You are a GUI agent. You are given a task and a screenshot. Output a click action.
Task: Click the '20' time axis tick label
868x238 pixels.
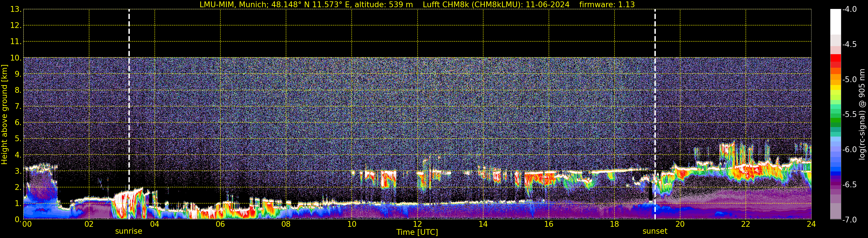[680, 224]
